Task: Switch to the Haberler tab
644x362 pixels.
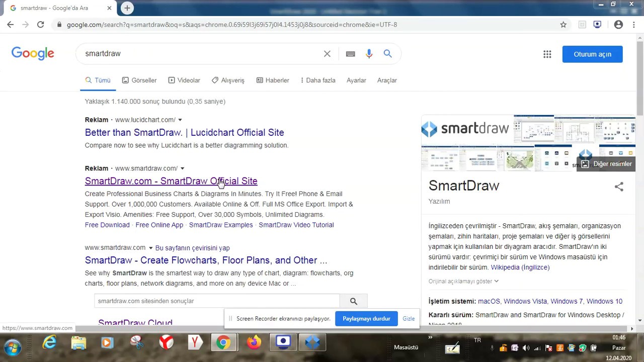Action: point(273,80)
